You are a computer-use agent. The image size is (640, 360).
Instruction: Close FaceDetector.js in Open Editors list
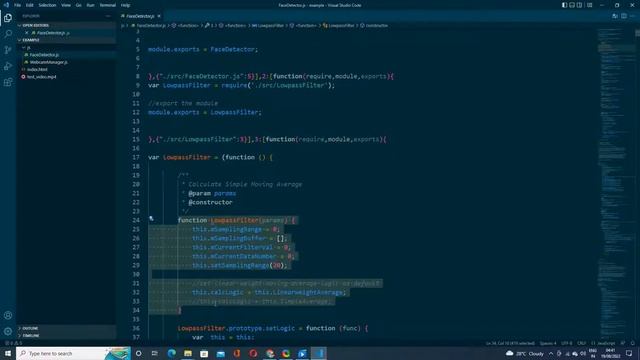(27, 33)
